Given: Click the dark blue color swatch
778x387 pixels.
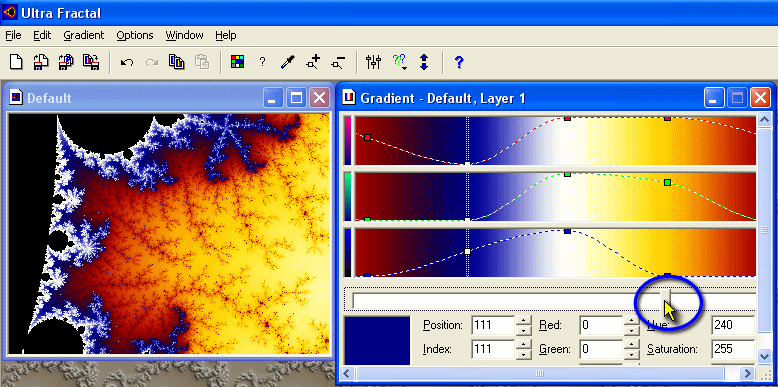Looking at the screenshot, I should click(378, 340).
